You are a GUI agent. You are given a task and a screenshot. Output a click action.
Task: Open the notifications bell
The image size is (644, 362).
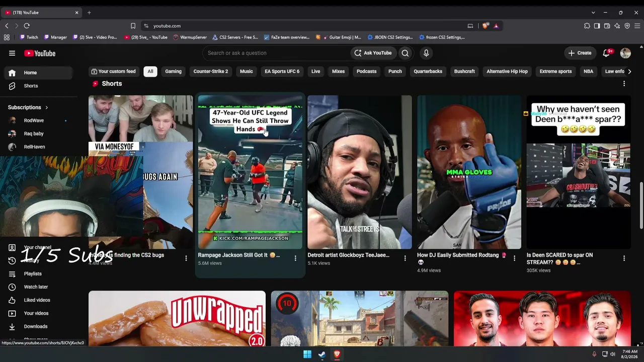607,53
